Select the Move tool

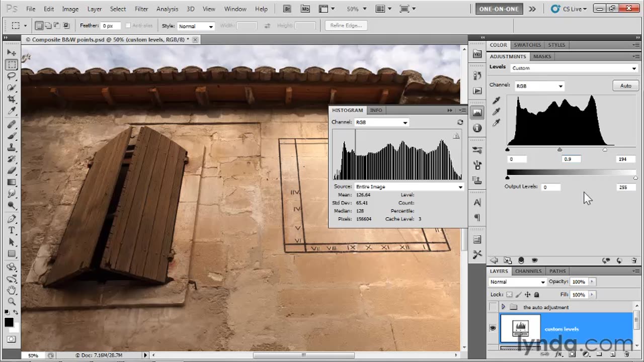[12, 53]
